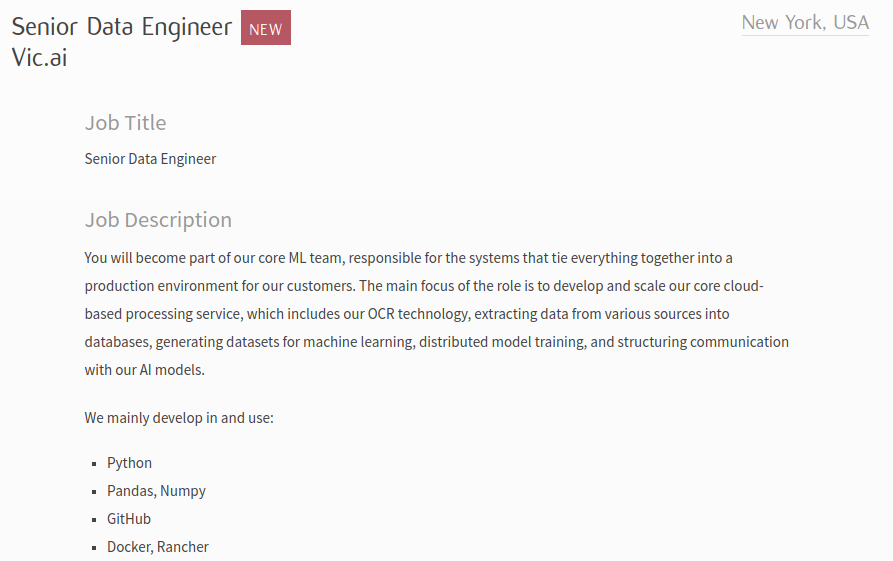The height and width of the screenshot is (561, 893).
Task: Select the Python list item
Action: [x=130, y=463]
